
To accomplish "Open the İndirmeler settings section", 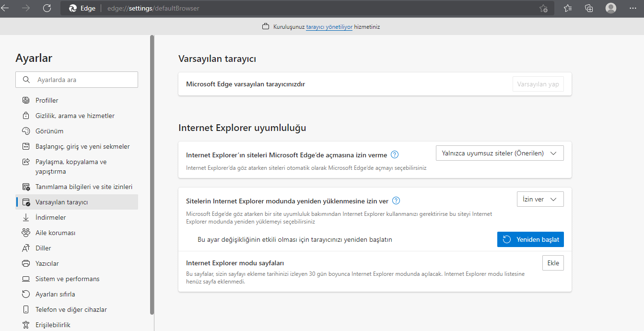I will tap(77, 217).
